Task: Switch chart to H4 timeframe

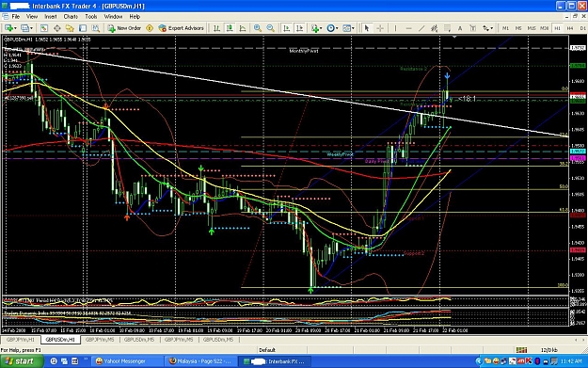Action: point(570,28)
